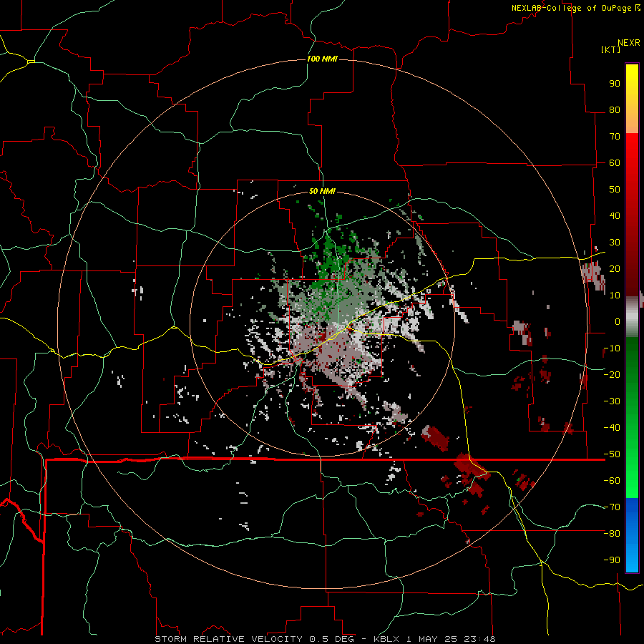The width and height of the screenshot is (644, 644).
Task: Click the 40 value on velocity scale
Action: tap(615, 215)
